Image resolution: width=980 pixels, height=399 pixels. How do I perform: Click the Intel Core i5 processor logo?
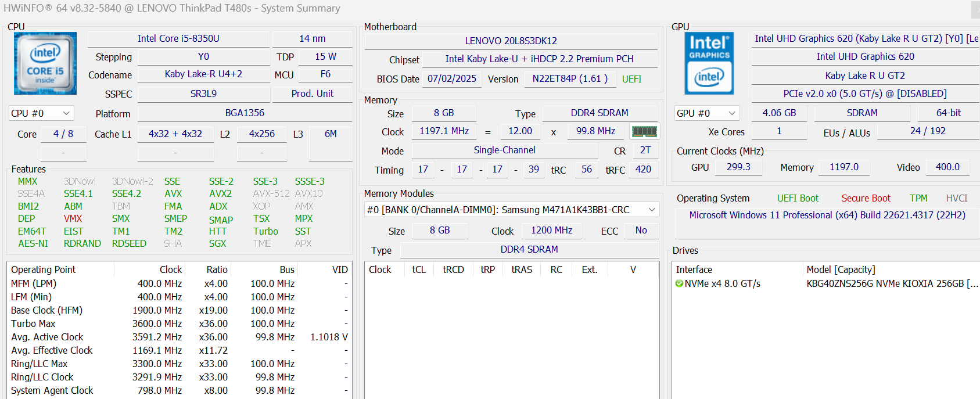pyautogui.click(x=45, y=63)
